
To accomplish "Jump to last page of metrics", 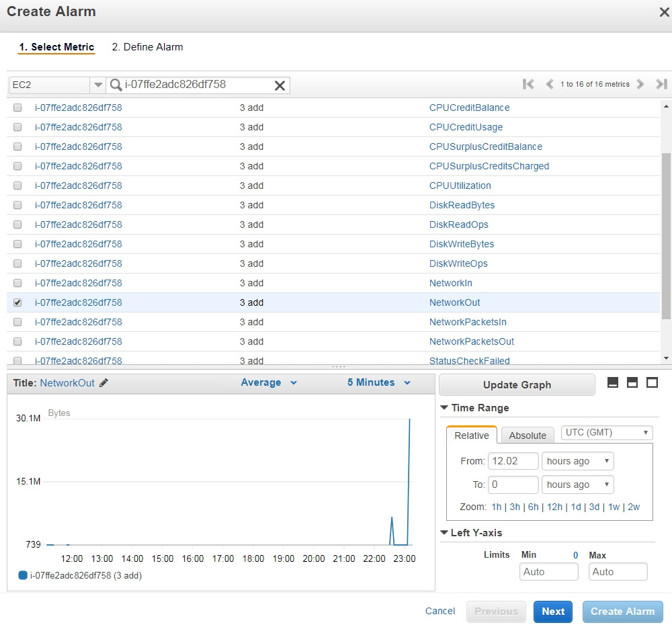I will coord(661,84).
